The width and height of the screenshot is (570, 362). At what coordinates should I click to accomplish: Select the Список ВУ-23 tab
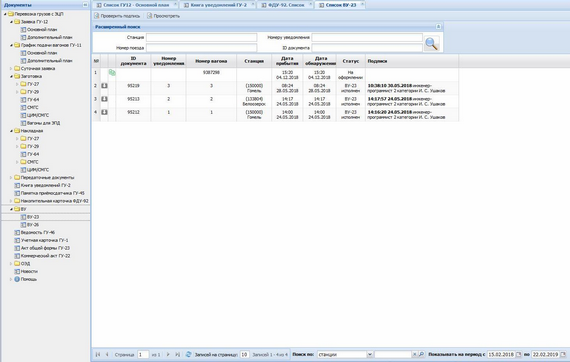click(x=341, y=5)
